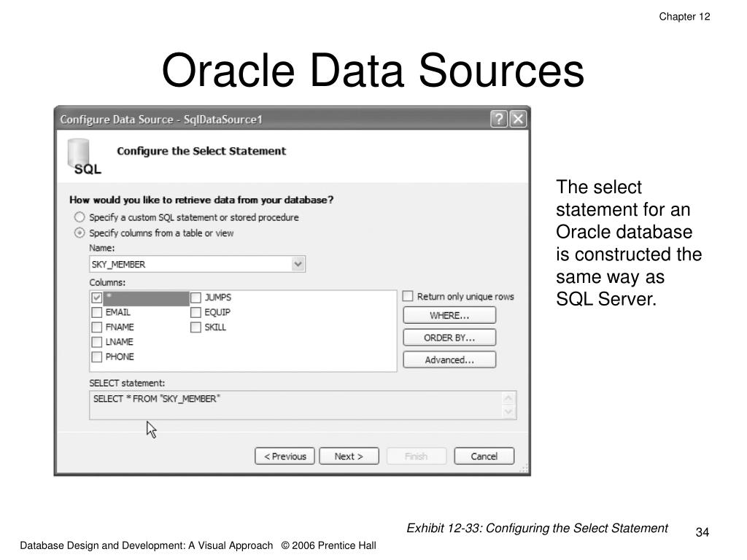Enable Return only unique rows

click(408, 296)
